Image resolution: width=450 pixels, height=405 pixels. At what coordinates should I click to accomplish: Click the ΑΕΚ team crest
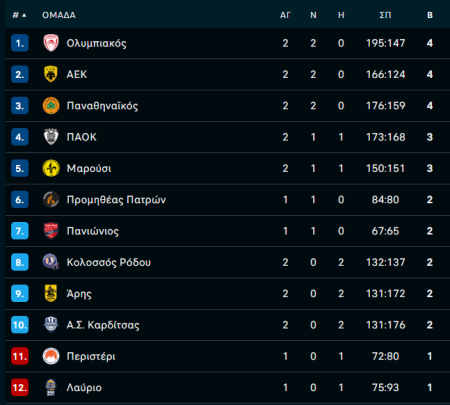click(x=51, y=74)
